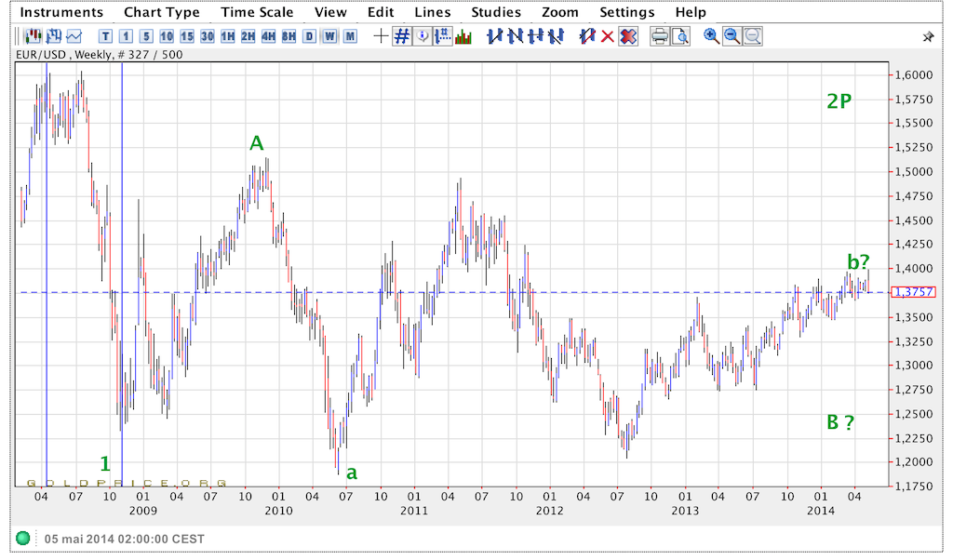Switch to the 1 minute timeframe

pyautogui.click(x=126, y=36)
